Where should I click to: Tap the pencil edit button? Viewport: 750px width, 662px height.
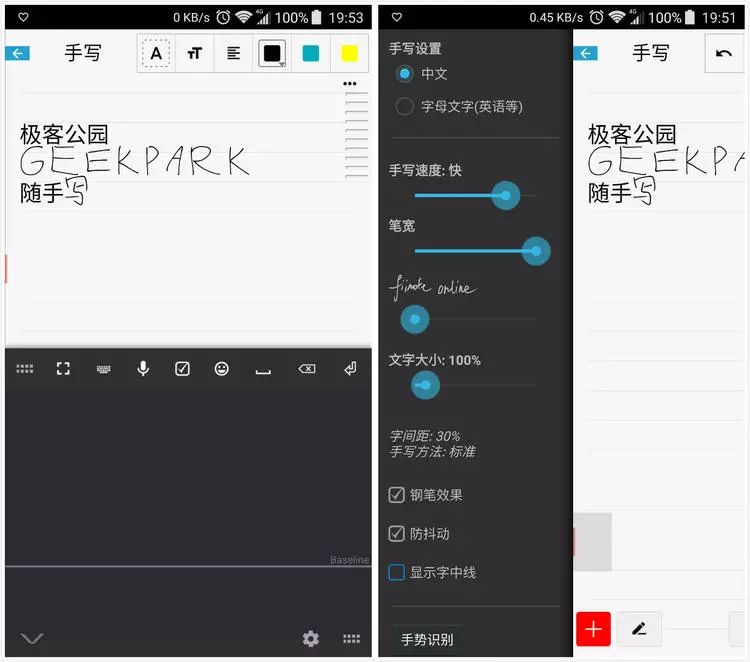click(x=640, y=629)
